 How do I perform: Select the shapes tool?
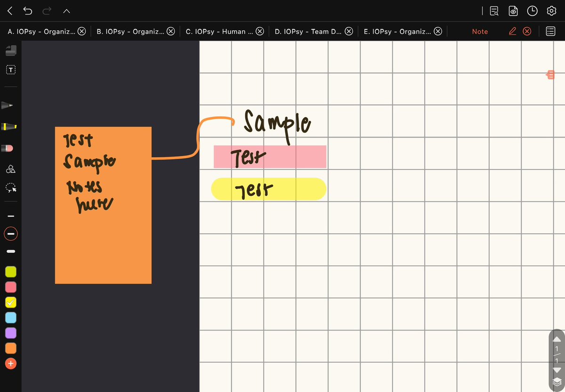point(11,168)
